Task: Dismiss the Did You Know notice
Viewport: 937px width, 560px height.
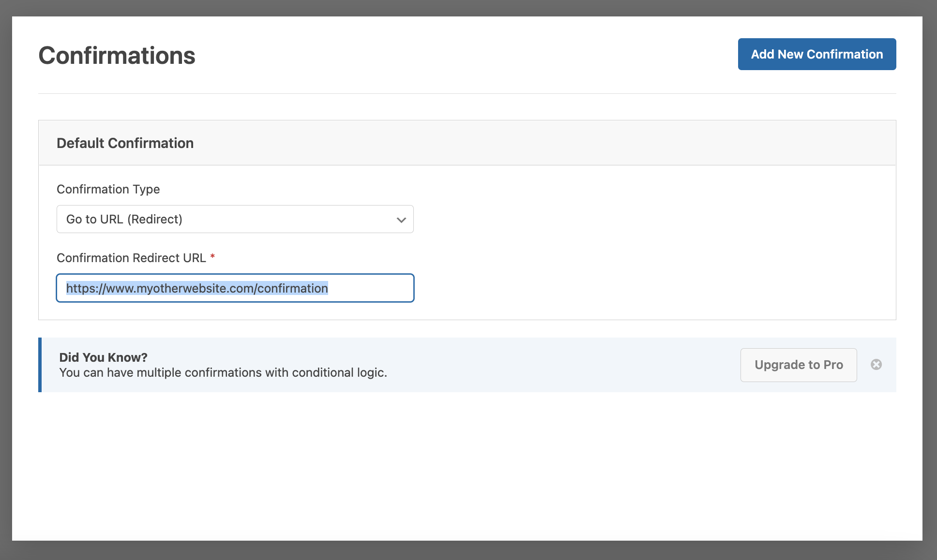Action: click(x=876, y=365)
